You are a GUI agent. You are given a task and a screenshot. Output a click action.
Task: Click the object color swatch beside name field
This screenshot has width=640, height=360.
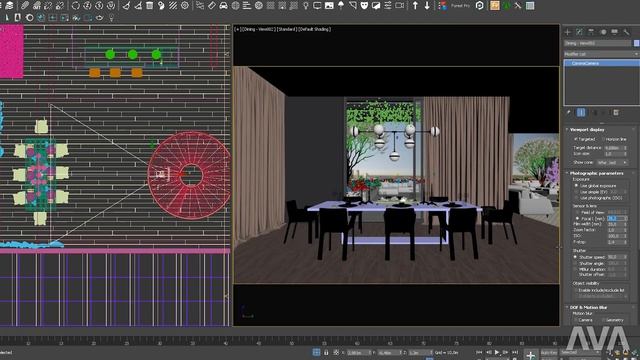click(636, 43)
